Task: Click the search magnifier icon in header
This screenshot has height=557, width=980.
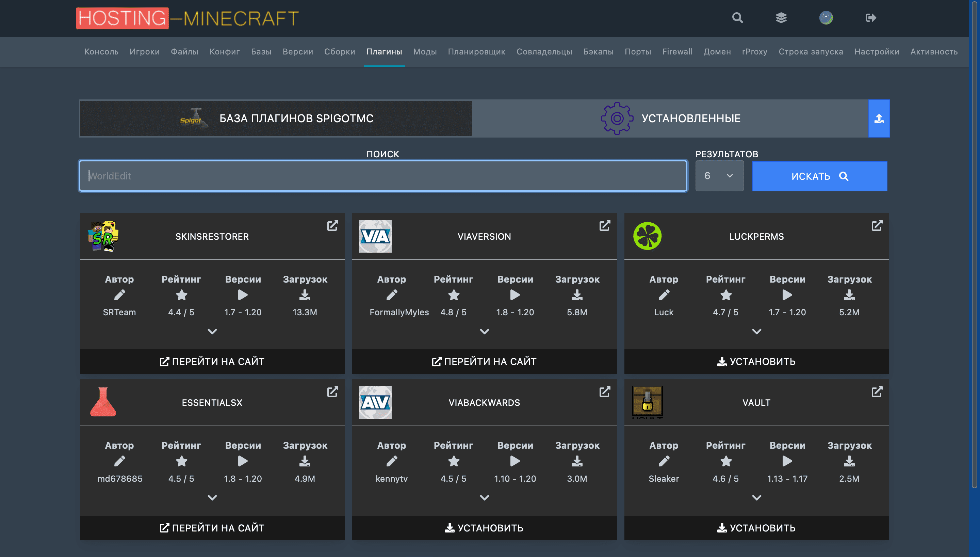Action: coord(737,18)
